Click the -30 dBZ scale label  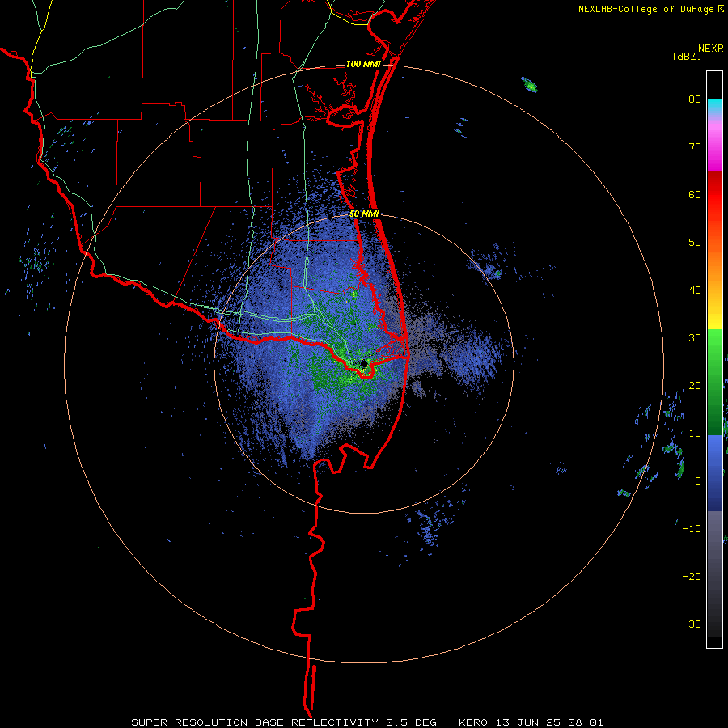tap(692, 624)
